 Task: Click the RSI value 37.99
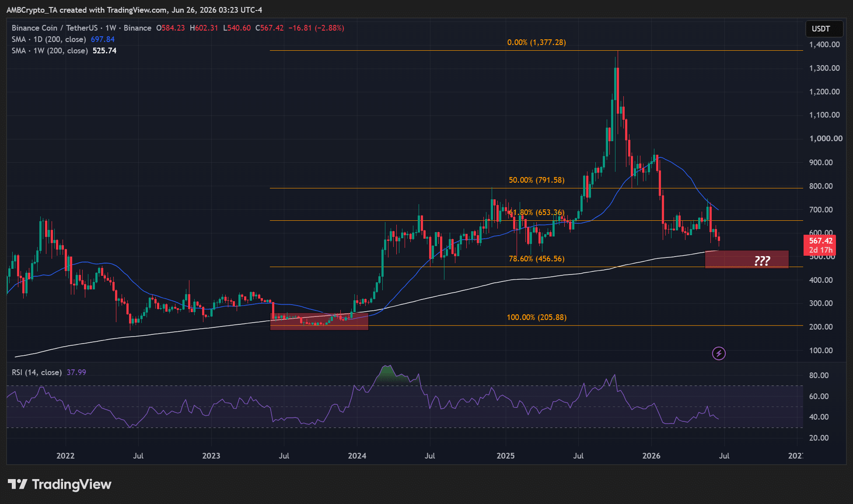tap(77, 372)
